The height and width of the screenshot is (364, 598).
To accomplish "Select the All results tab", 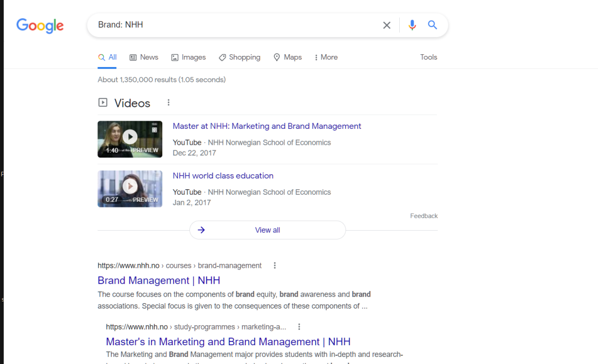I will point(107,57).
